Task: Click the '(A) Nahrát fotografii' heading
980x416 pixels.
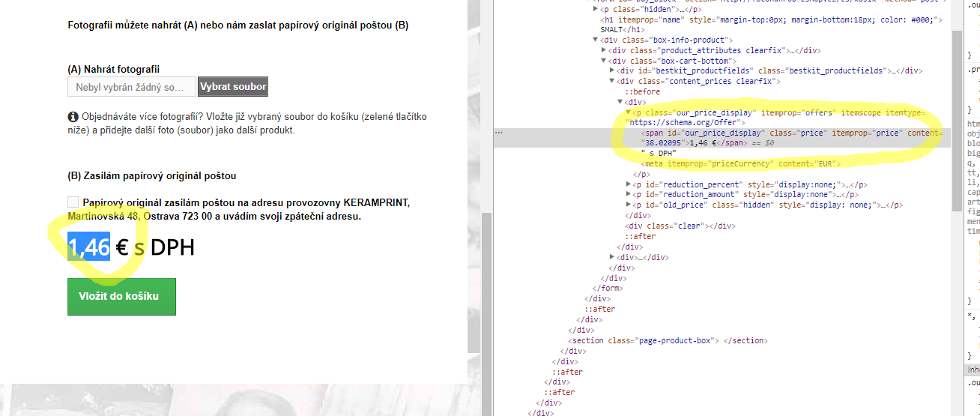Action: click(x=114, y=69)
